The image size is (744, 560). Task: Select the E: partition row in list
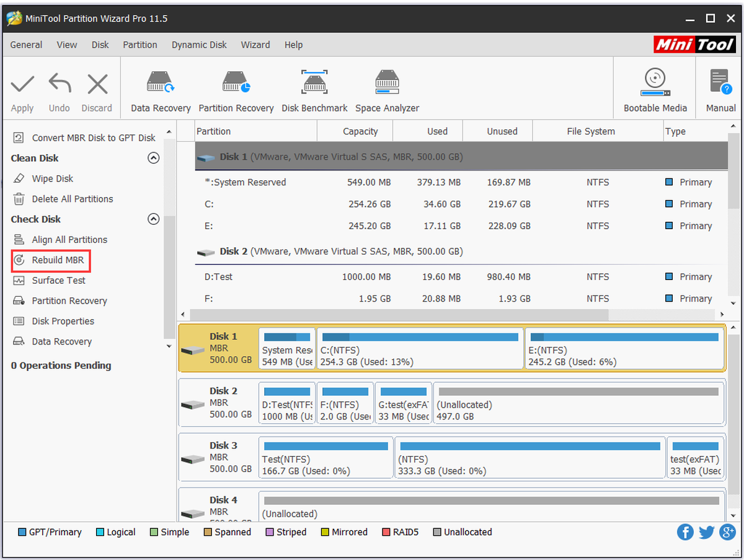461,225
